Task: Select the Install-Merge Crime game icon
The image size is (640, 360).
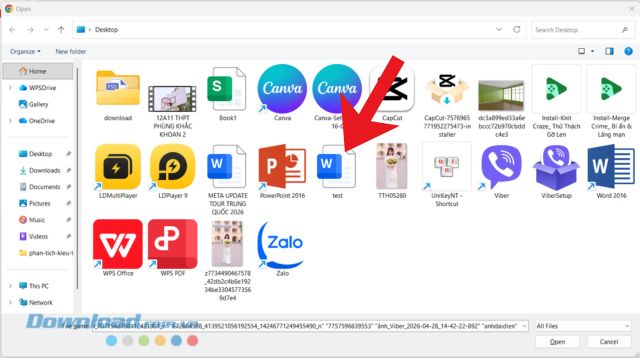Action: [611, 89]
